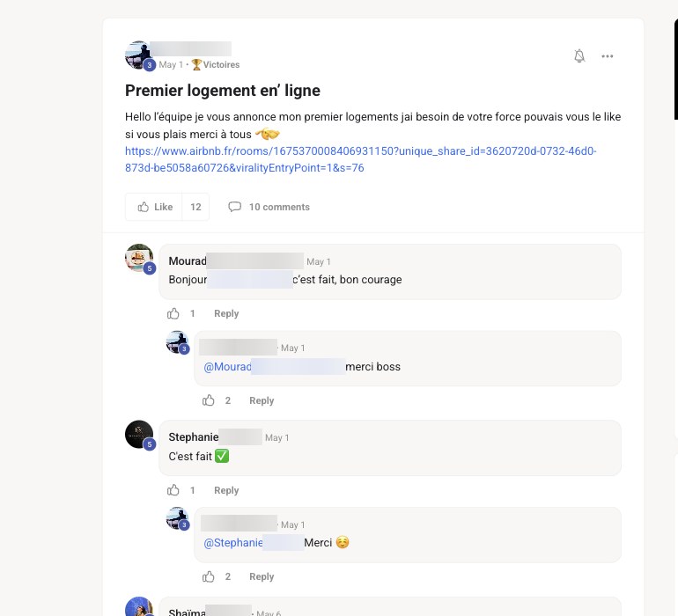Reply to Stephanie's comment
This screenshot has width=678, height=616.
tap(226, 490)
